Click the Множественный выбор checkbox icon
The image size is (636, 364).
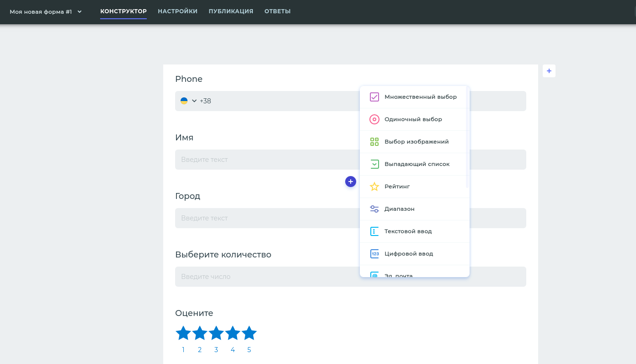[x=374, y=97]
